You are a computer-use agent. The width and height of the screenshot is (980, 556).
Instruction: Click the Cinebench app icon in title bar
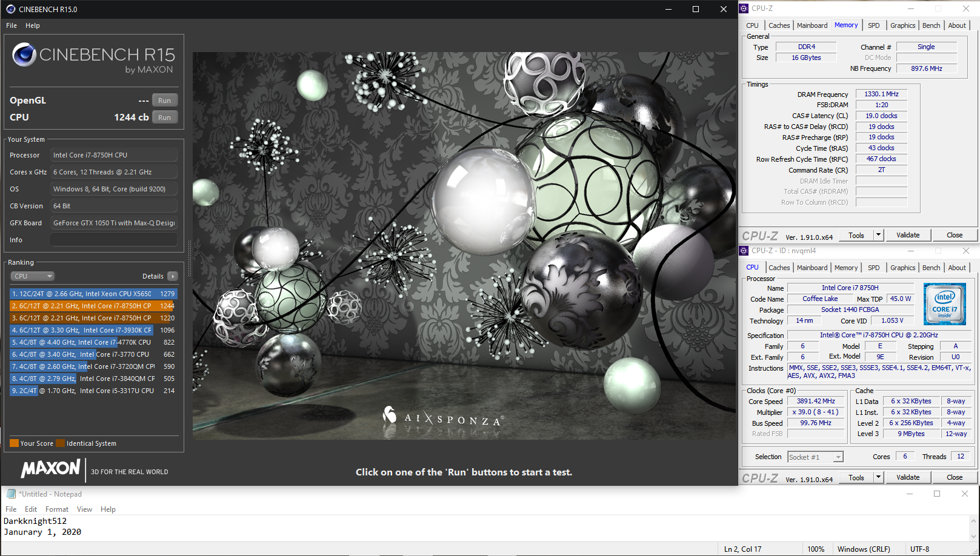[x=10, y=9]
